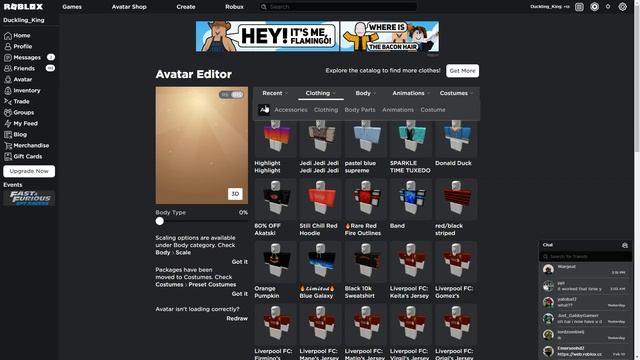640x360 pixels.
Task: Expand the Recent dropdown tab
Action: coord(275,93)
